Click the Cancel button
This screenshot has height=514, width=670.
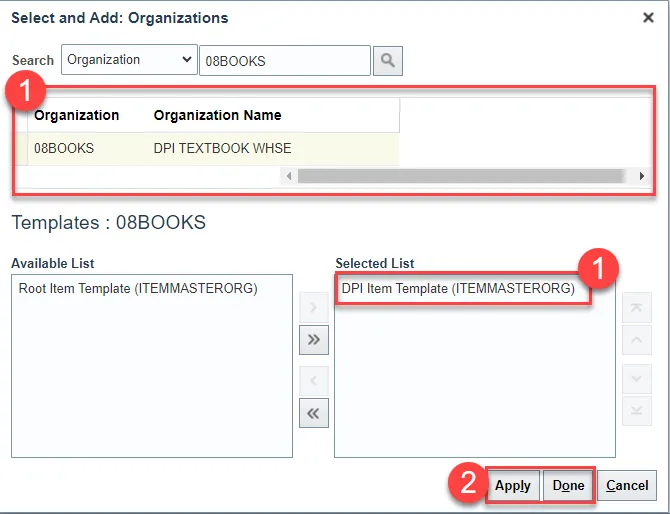[627, 485]
